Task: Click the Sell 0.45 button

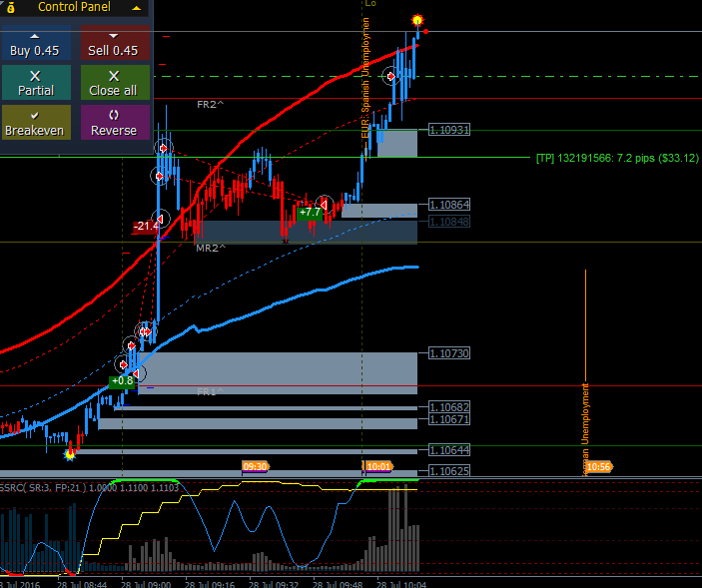Action: pyautogui.click(x=115, y=43)
